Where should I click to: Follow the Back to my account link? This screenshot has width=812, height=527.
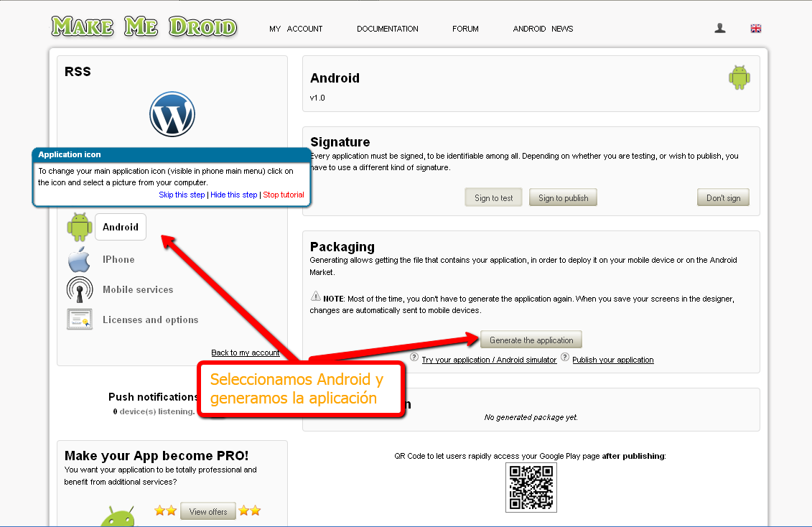pyautogui.click(x=245, y=353)
